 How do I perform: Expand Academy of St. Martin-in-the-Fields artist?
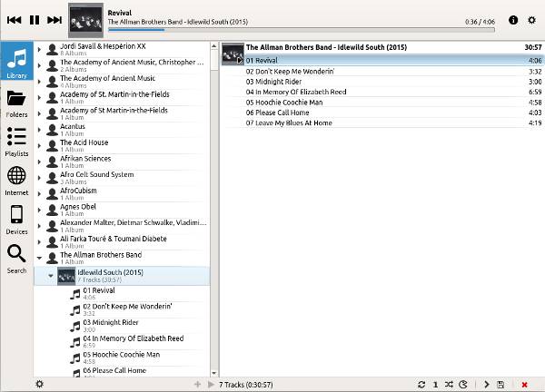pyautogui.click(x=39, y=98)
